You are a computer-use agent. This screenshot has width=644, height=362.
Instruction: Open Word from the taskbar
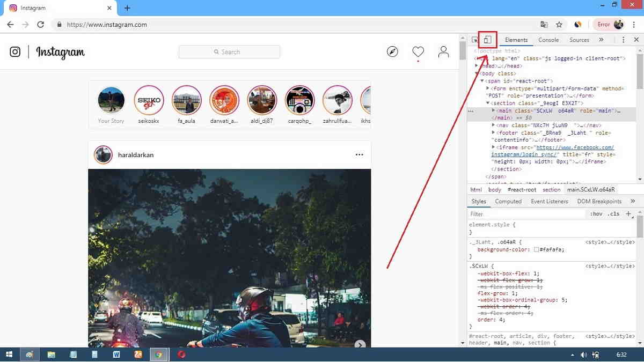(x=116, y=354)
